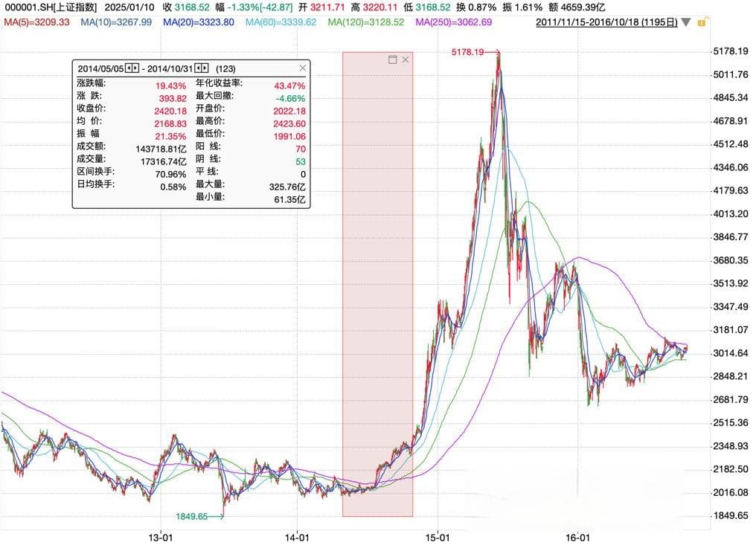Click the 成交量 value 17316.74亿
This screenshot has height=545, width=756.
click(x=164, y=161)
